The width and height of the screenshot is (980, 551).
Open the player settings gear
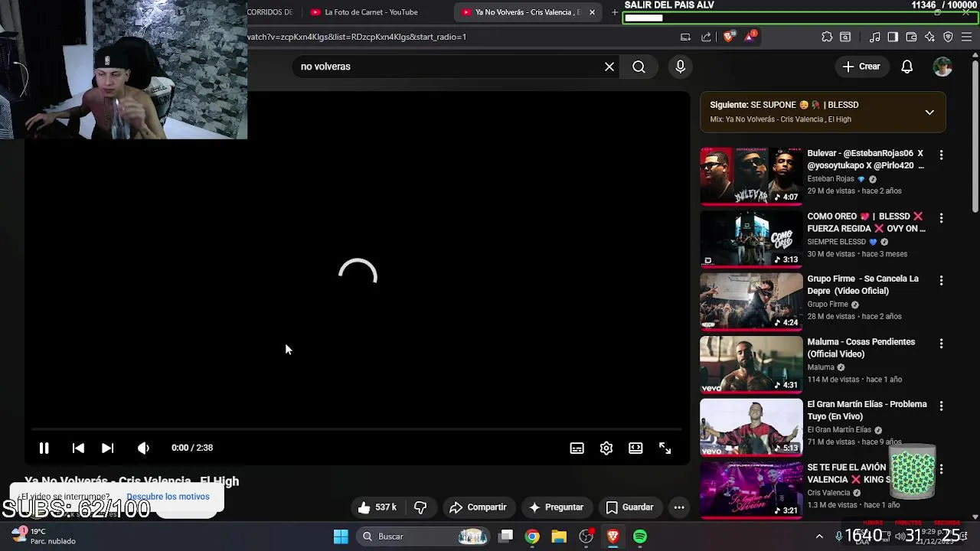pyautogui.click(x=606, y=448)
